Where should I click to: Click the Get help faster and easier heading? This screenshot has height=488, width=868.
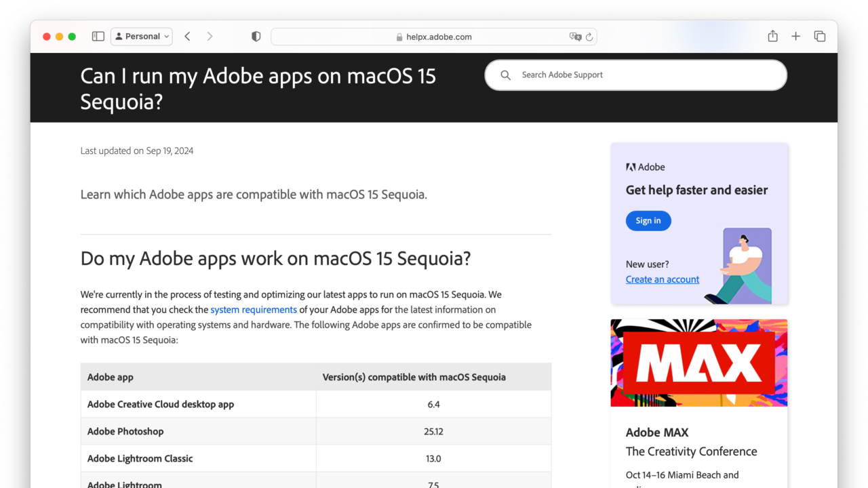coord(697,190)
